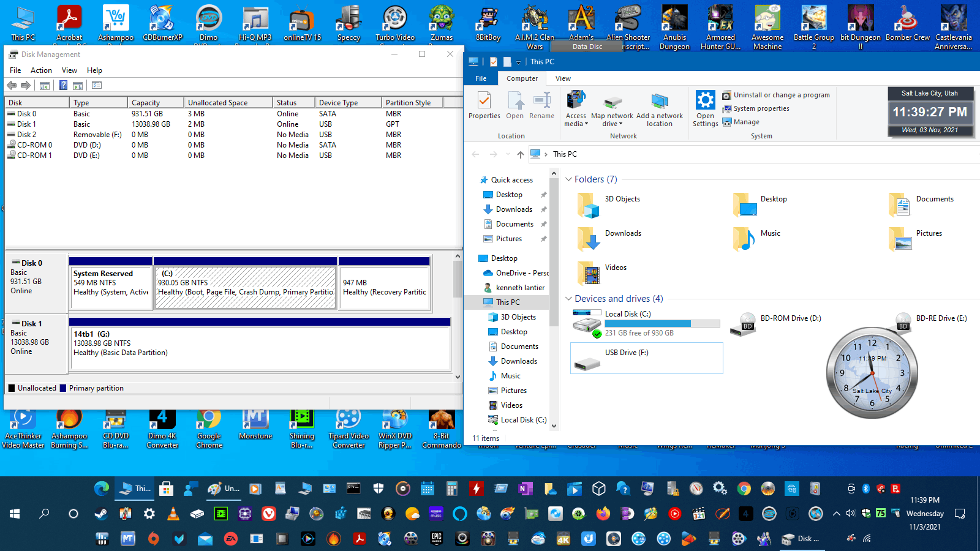Click Manage in the System ribbon group
Screen dimensions: 980x551
point(741,122)
